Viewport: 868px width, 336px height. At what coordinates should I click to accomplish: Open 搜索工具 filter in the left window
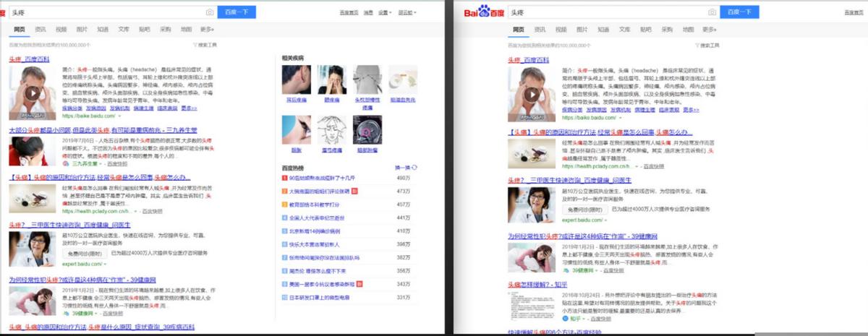205,45
